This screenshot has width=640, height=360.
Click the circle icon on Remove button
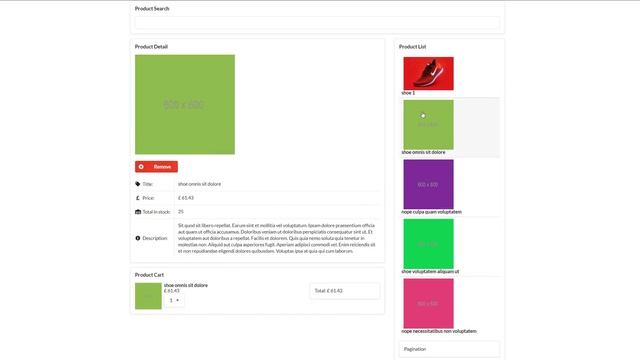(x=141, y=167)
